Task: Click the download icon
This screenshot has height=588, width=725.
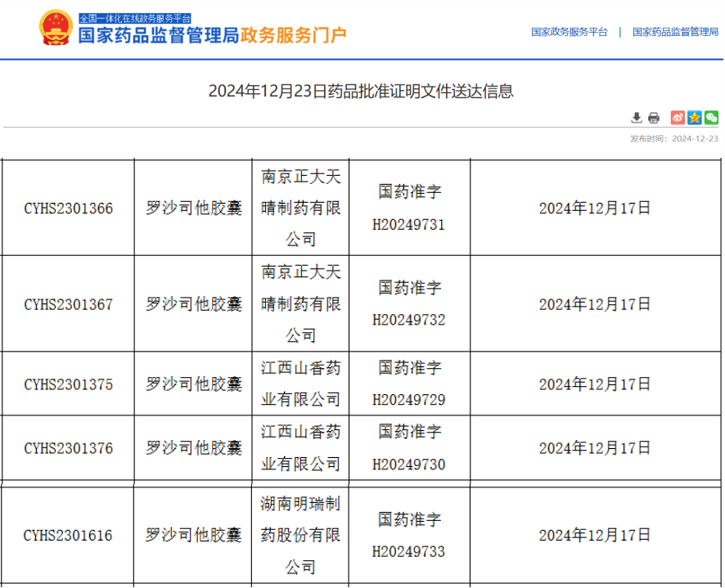Action: coord(637,118)
